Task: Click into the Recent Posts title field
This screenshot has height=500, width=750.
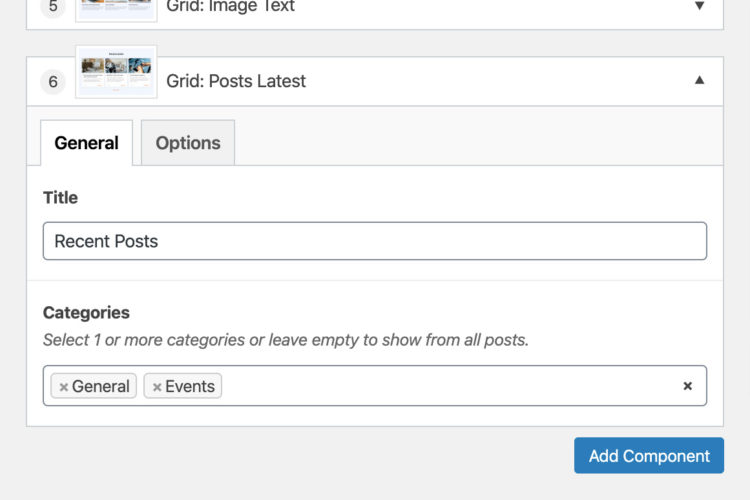Action: (x=374, y=241)
